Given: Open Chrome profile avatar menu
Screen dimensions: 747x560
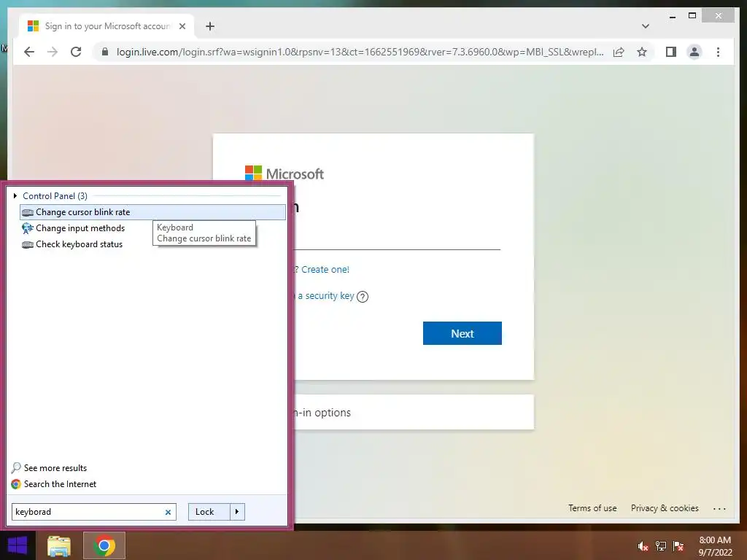Looking at the screenshot, I should tap(694, 52).
